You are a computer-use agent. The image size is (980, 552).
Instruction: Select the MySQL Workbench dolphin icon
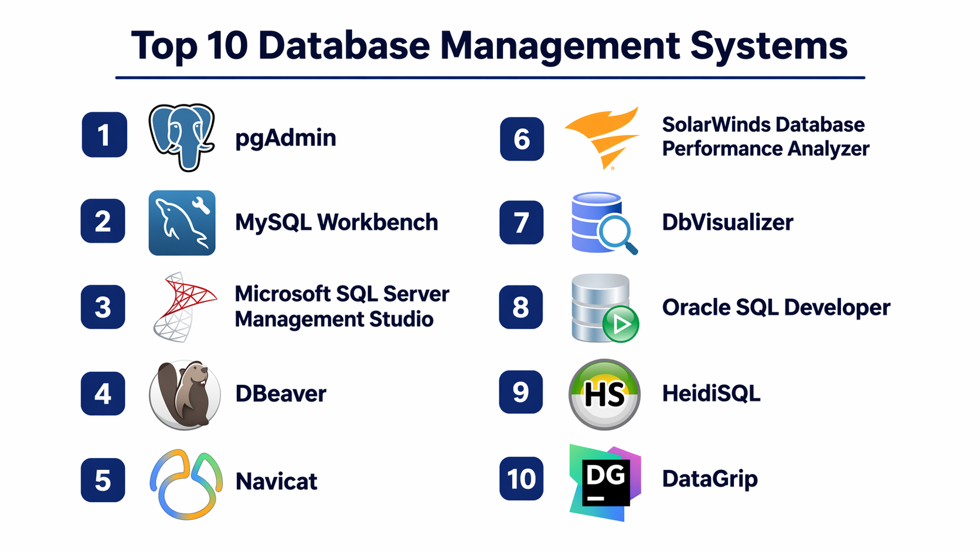[x=182, y=223]
